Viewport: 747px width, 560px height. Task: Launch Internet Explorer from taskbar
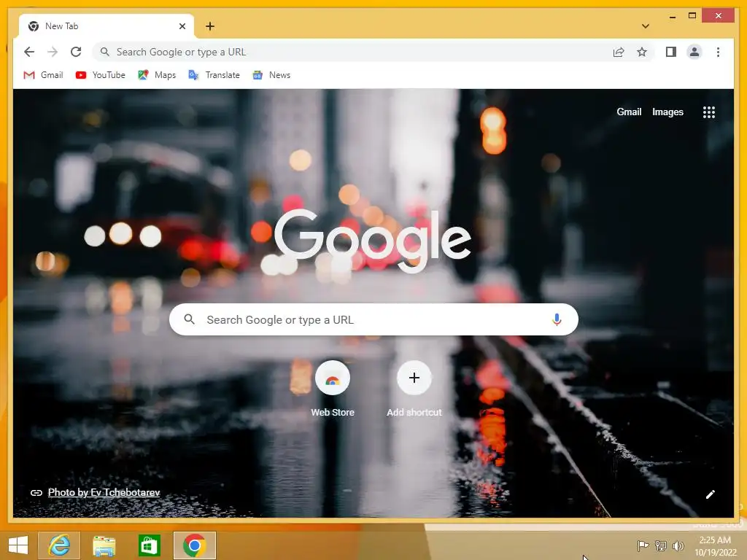(59, 545)
